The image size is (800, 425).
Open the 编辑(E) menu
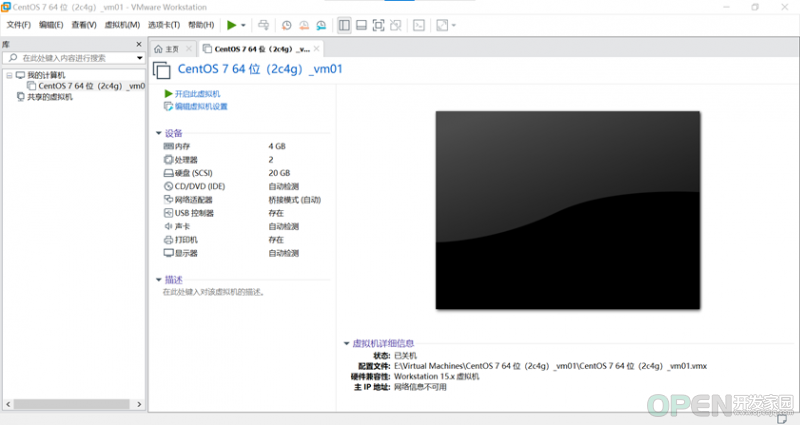[x=51, y=25]
